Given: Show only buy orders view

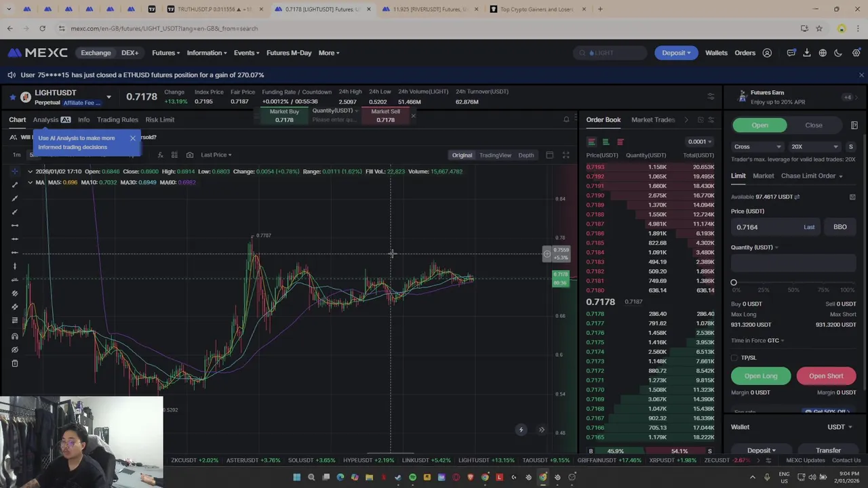Looking at the screenshot, I should [606, 142].
